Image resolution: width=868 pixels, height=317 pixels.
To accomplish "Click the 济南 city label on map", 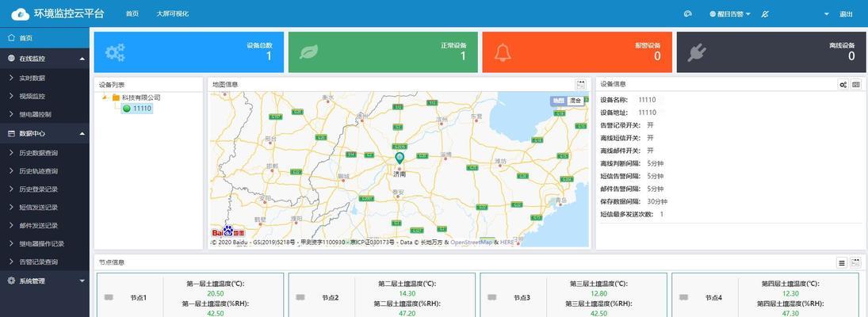I will coord(400,174).
